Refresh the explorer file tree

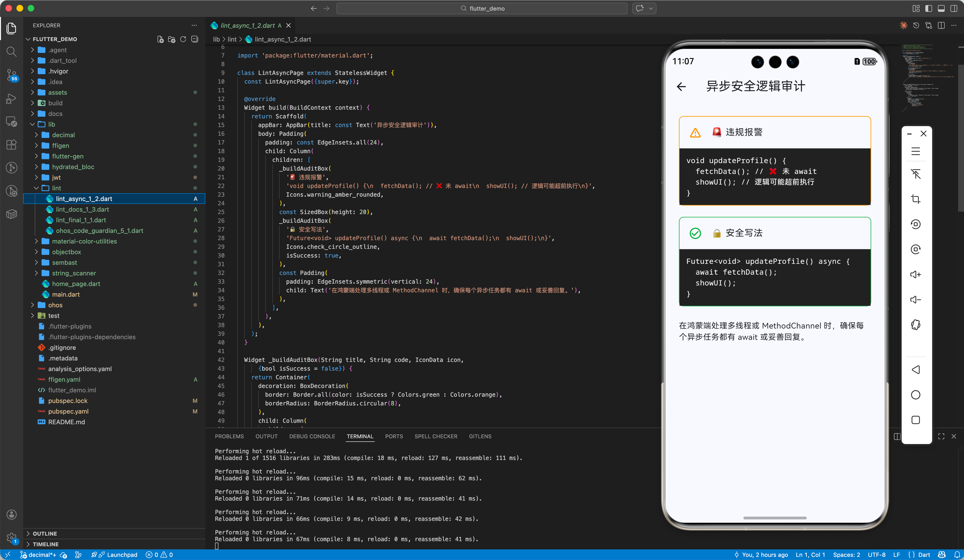pos(183,39)
